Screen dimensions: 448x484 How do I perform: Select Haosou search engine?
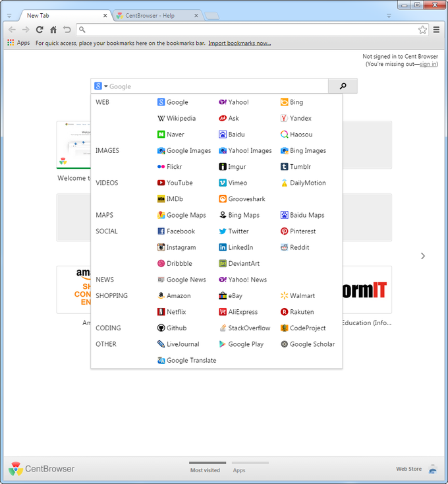(296, 135)
